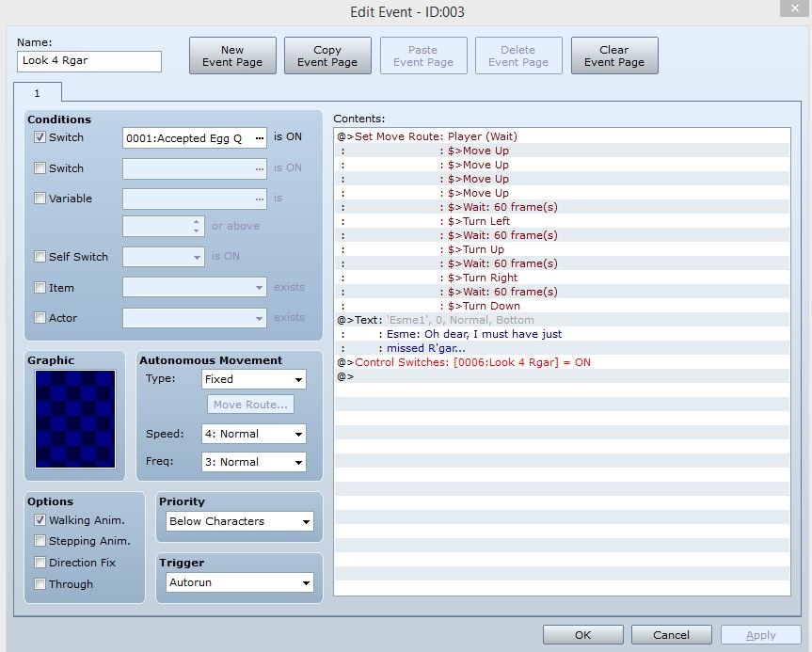Select event page tab 1
The width and height of the screenshot is (812, 652).
click(x=38, y=93)
